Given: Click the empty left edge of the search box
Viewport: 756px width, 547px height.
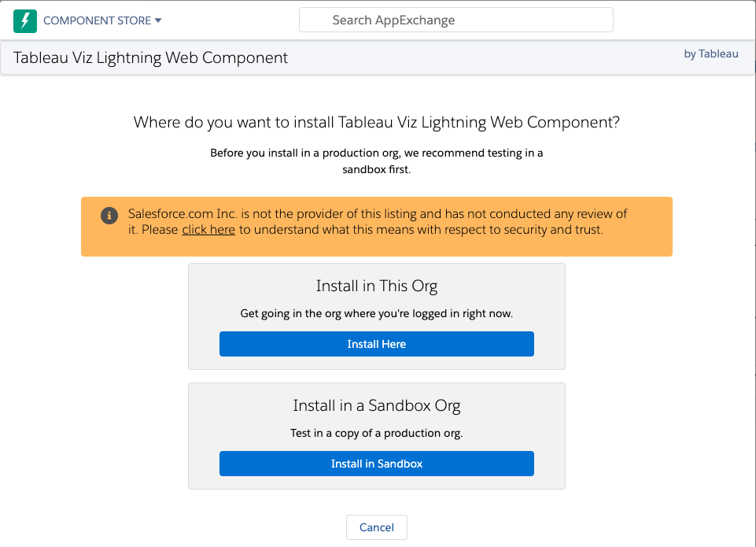Looking at the screenshot, I should coord(313,20).
